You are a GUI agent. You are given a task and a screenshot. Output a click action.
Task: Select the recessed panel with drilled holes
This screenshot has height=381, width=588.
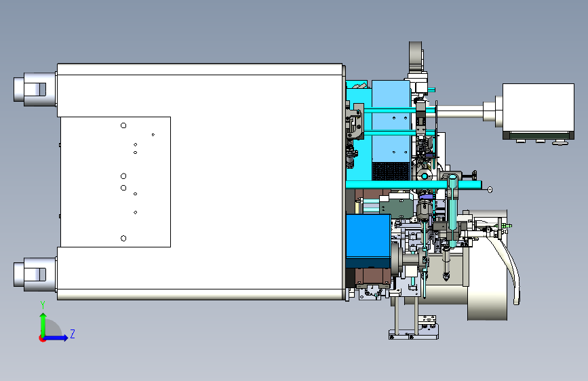click(115, 182)
